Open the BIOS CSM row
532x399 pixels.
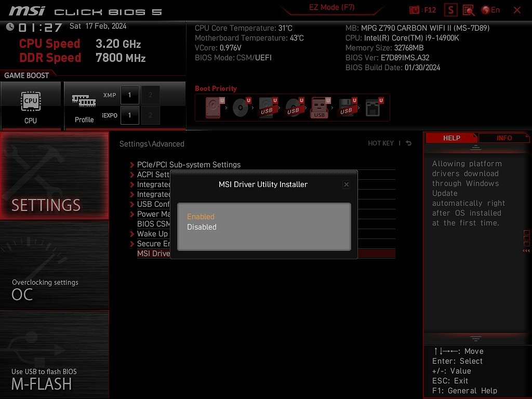153,224
